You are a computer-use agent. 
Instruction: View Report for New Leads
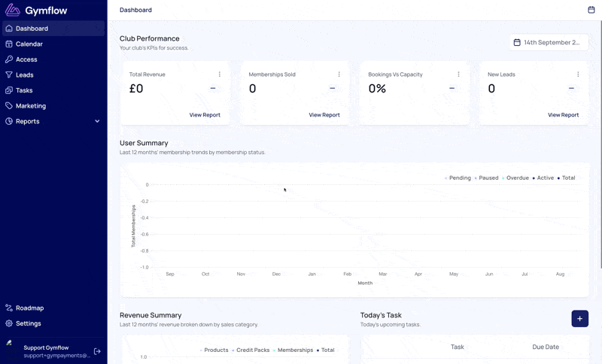click(563, 114)
